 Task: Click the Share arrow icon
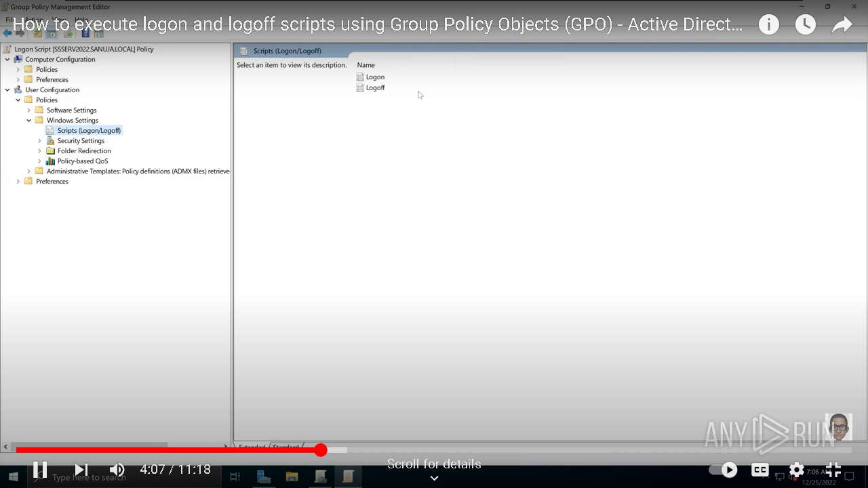coord(842,25)
